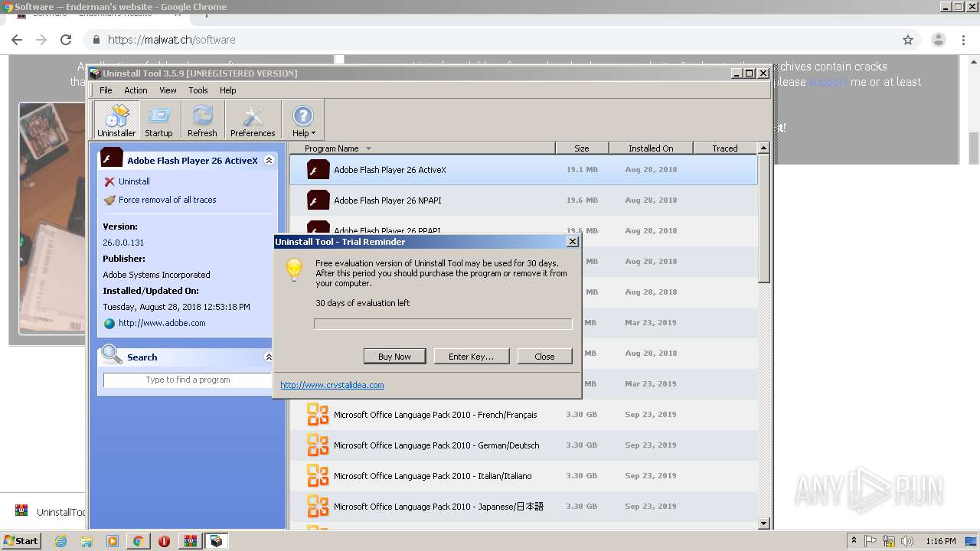
Task: Open the Tools menu
Action: pos(198,90)
